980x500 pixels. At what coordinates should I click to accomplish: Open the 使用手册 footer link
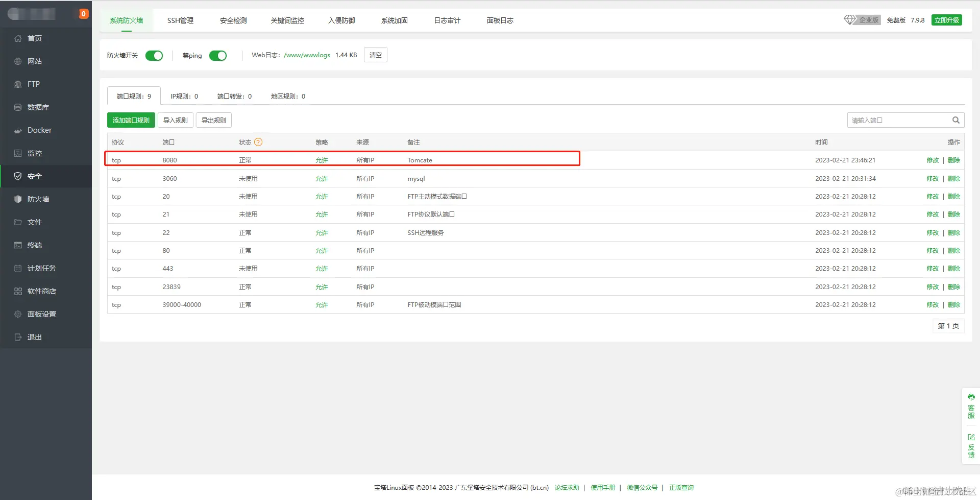coord(603,487)
